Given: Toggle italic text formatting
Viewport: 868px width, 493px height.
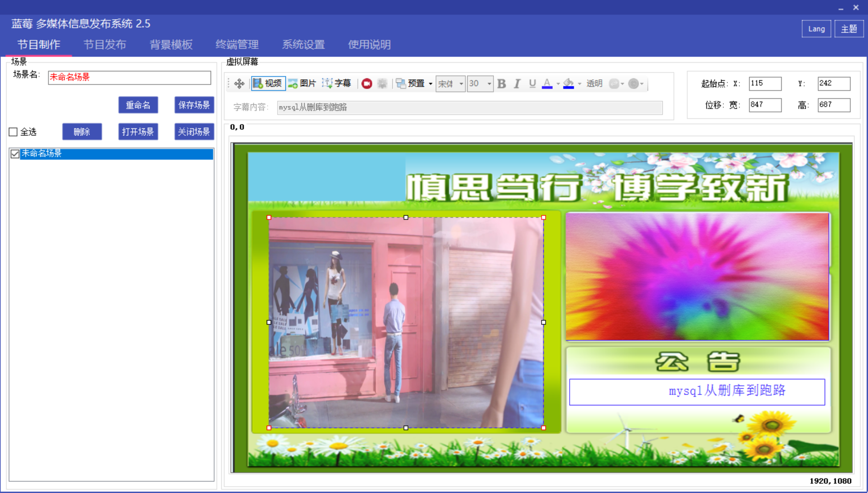Looking at the screenshot, I should pyautogui.click(x=517, y=84).
